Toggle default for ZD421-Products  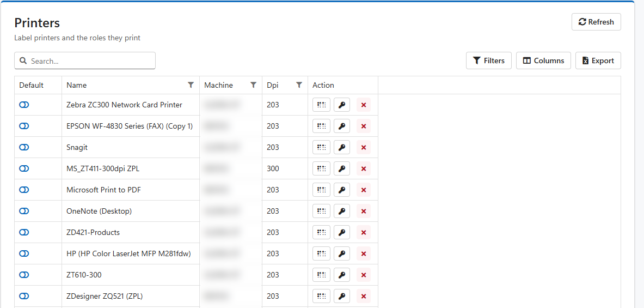[24, 232]
